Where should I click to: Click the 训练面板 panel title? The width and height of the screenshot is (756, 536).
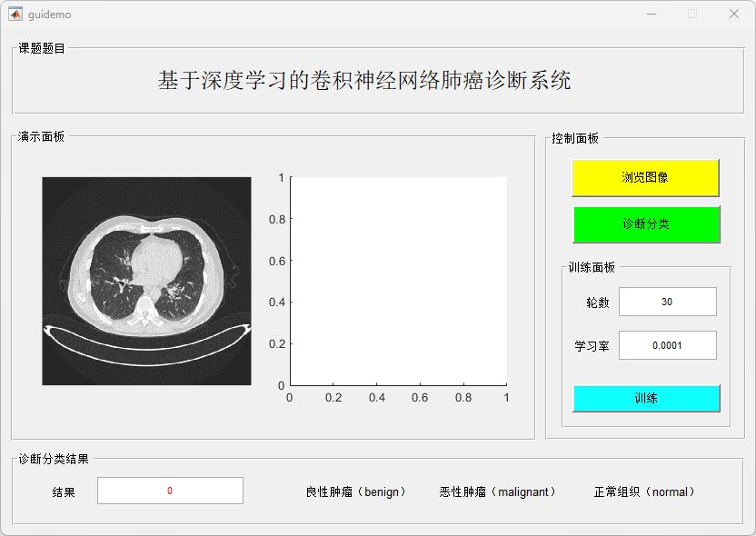[x=592, y=267]
